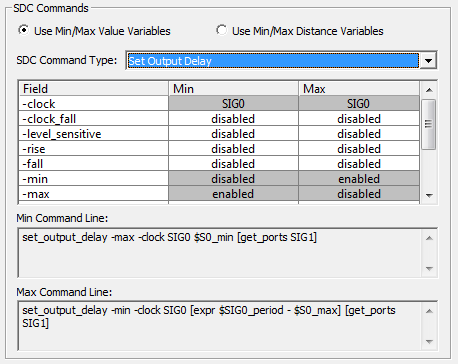Click the Max column header

pyautogui.click(x=359, y=89)
